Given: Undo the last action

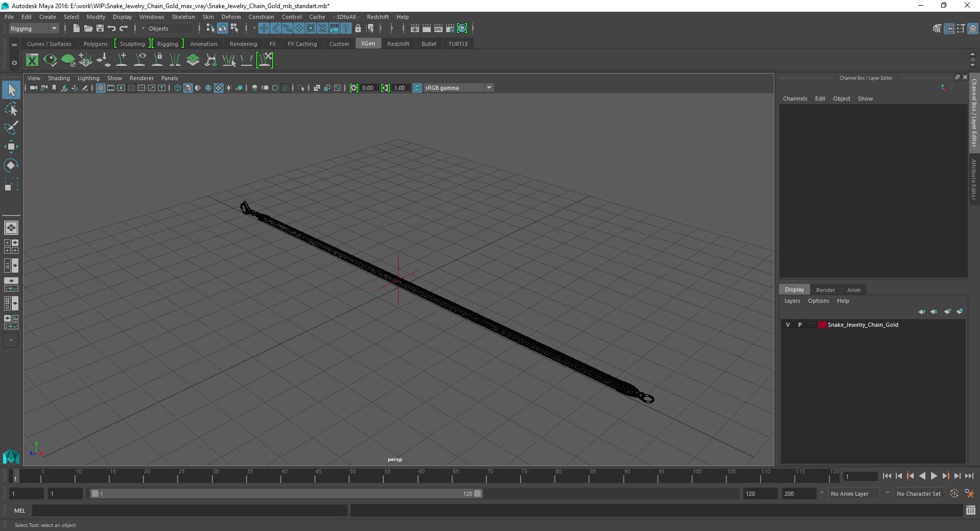Looking at the screenshot, I should [x=112, y=29].
